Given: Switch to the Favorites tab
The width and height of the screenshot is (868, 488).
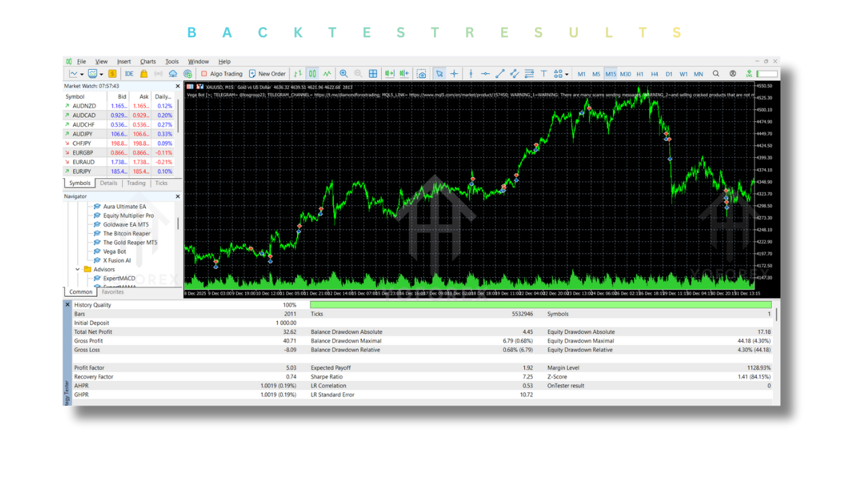Looking at the screenshot, I should click(112, 292).
